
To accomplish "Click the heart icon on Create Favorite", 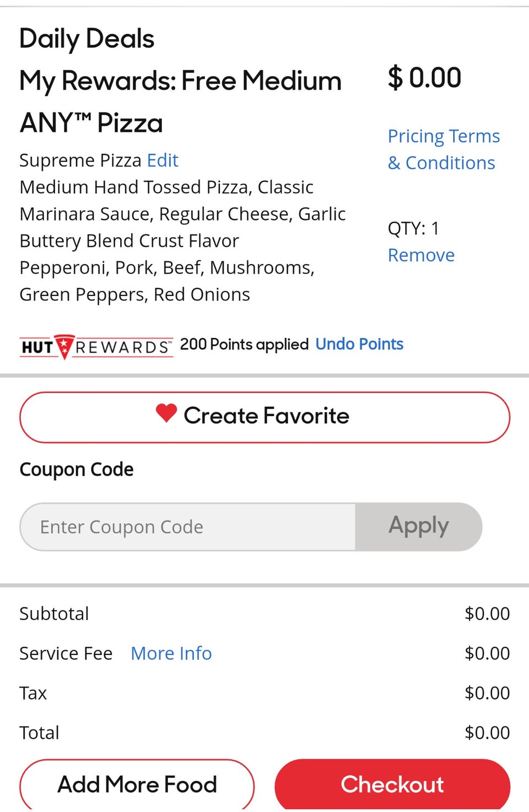I will (x=166, y=413).
